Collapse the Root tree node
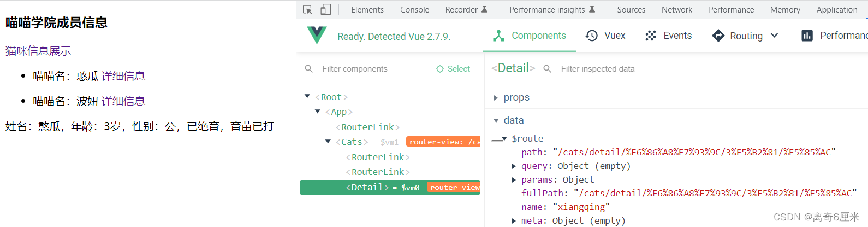868x227 pixels. click(x=307, y=96)
